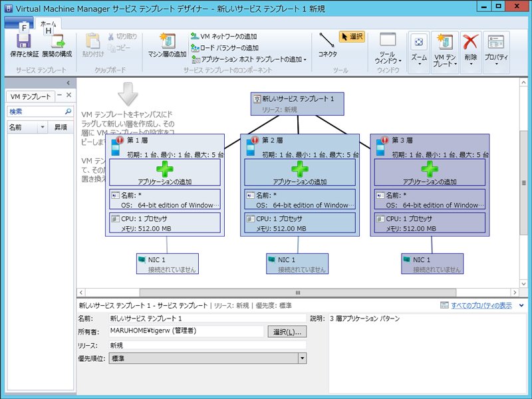This screenshot has height=399, width=532.
Task: Select the OS settings box in 第 1 層
Action: point(165,199)
